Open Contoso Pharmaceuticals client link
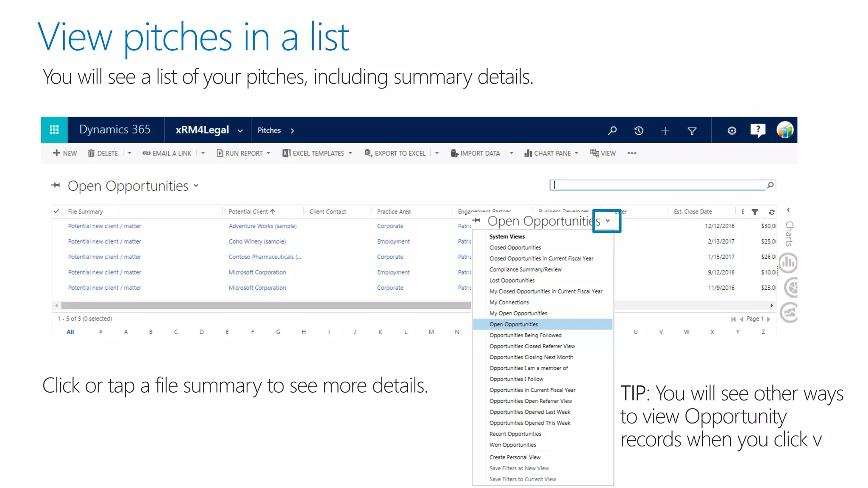 point(265,257)
